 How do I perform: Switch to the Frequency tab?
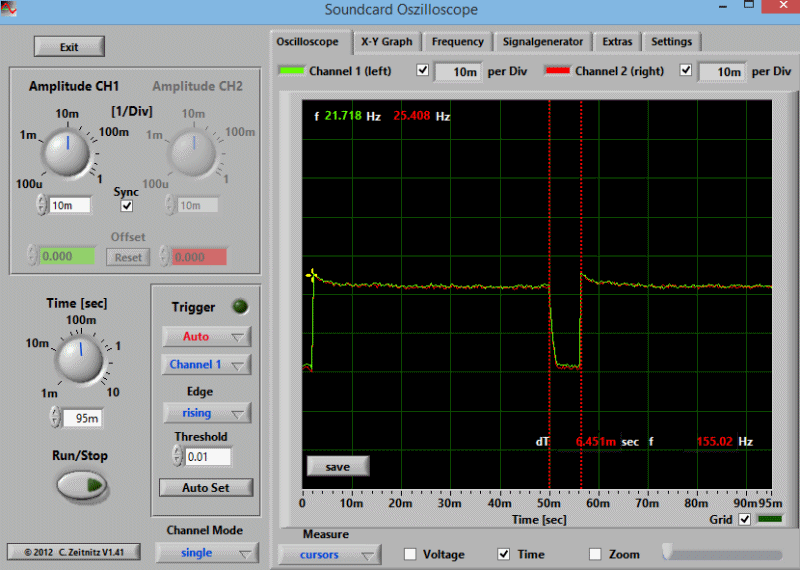458,42
